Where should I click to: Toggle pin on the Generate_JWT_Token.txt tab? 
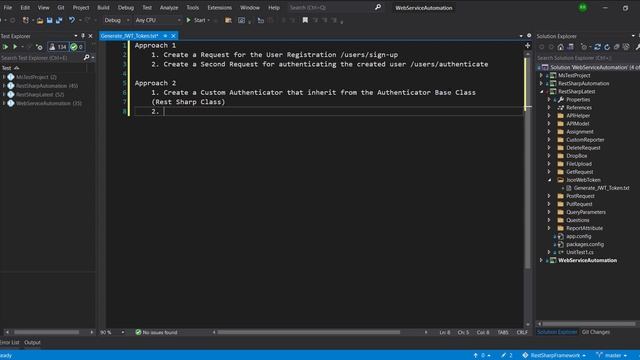point(165,36)
